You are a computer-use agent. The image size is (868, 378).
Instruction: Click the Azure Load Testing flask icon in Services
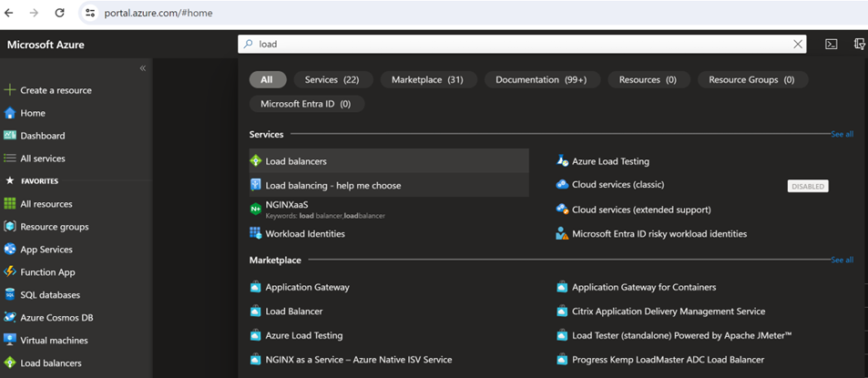[563, 161]
